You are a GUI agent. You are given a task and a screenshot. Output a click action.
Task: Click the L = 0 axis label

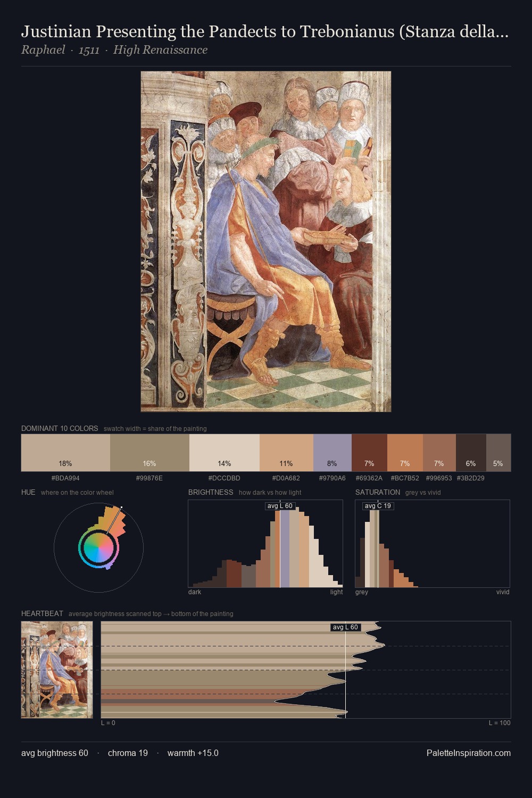(x=108, y=723)
